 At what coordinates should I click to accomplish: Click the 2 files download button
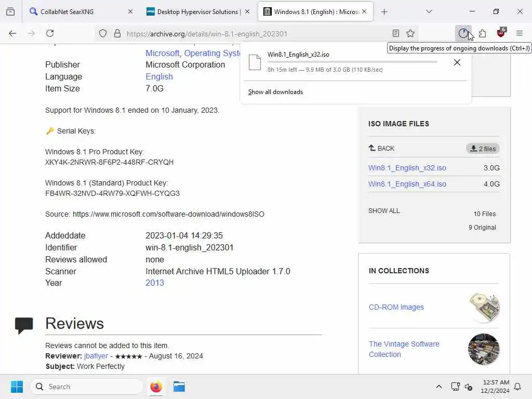click(483, 149)
